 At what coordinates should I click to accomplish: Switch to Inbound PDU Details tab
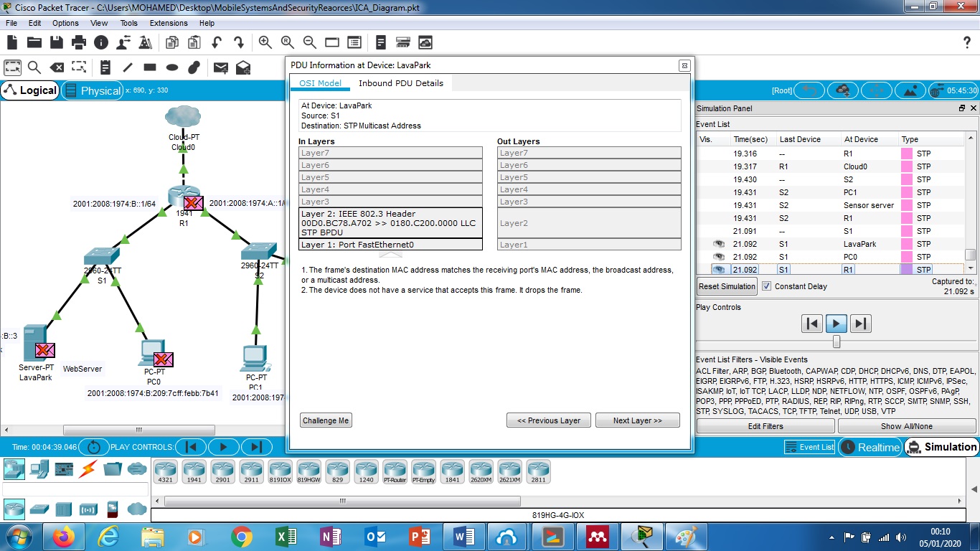(x=401, y=83)
